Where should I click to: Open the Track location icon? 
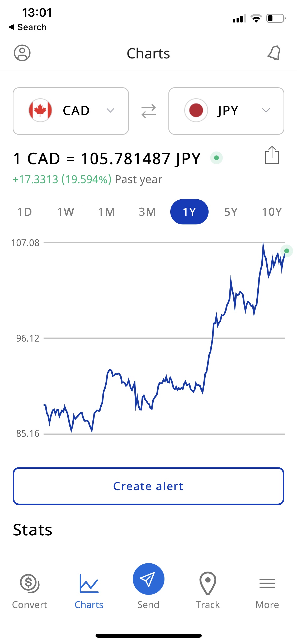(208, 583)
